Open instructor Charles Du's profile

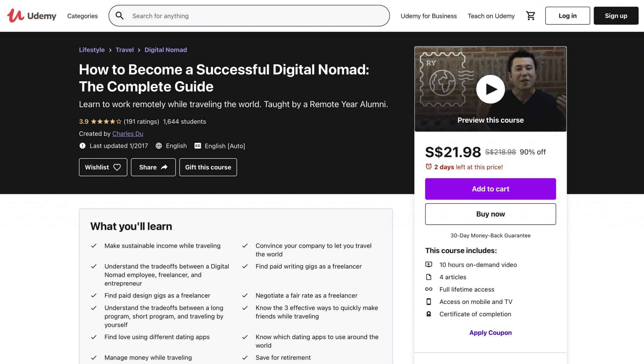click(x=128, y=134)
